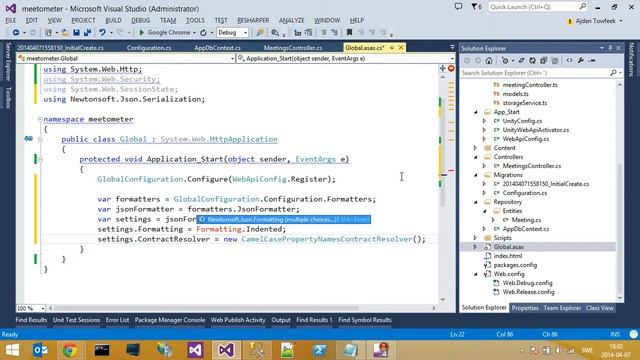
Task: Open the ANALYZE menu
Action: pos(291,20)
